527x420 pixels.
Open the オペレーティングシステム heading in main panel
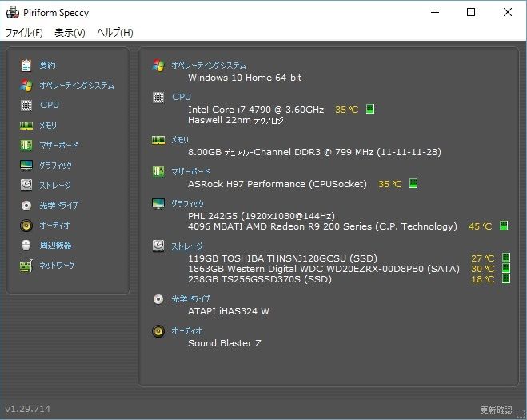[209, 66]
